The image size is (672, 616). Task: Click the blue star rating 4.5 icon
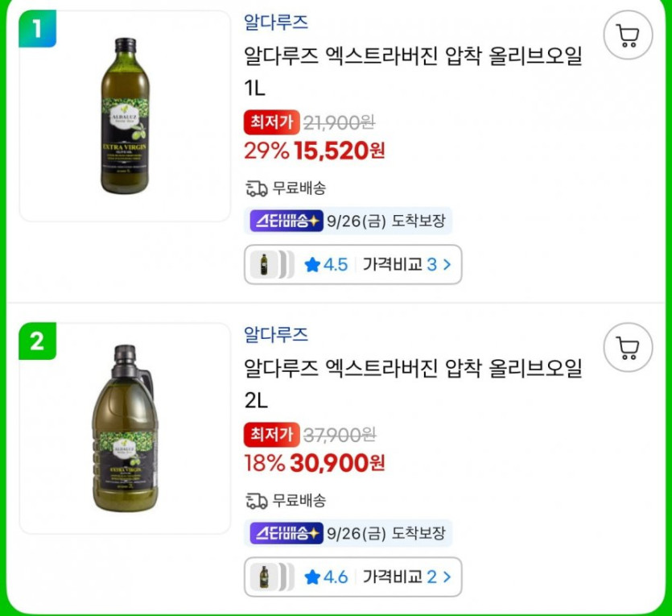pos(312,265)
